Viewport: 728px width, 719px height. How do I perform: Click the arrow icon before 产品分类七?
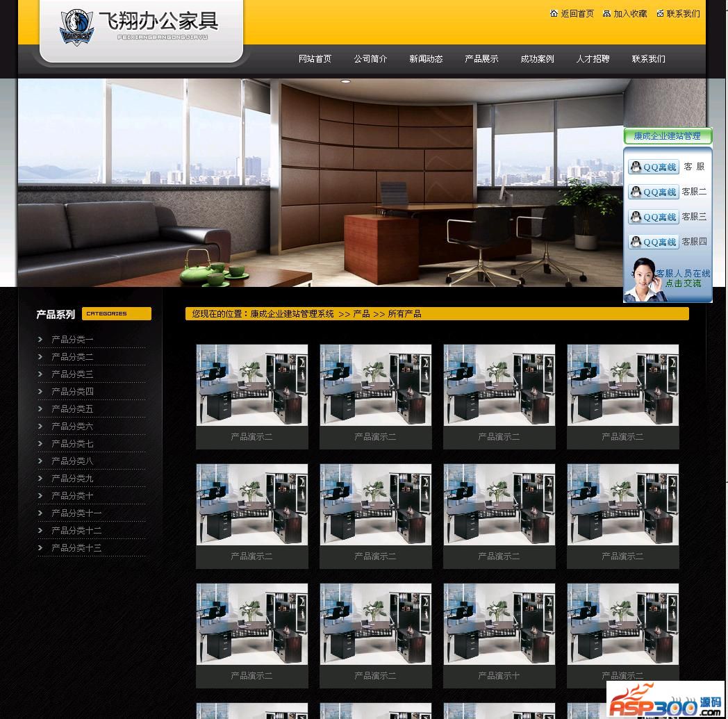tap(40, 444)
